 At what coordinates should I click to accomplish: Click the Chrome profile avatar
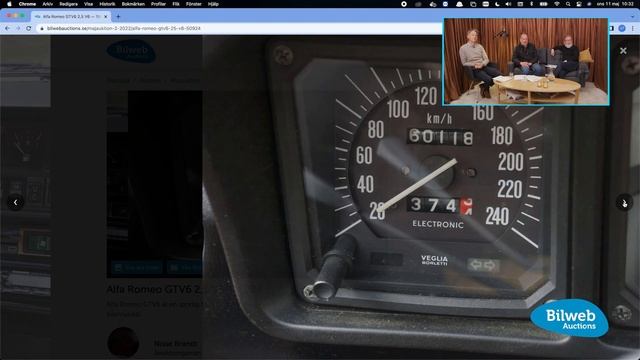622,28
